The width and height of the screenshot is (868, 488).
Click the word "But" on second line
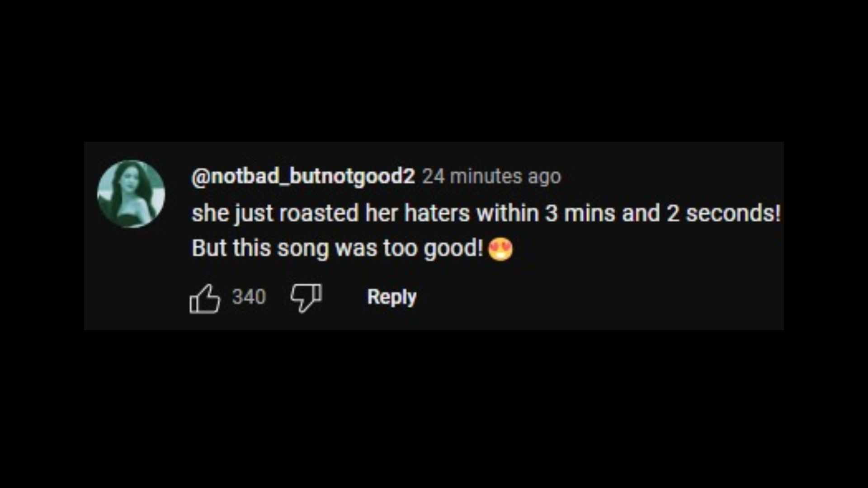pos(209,248)
